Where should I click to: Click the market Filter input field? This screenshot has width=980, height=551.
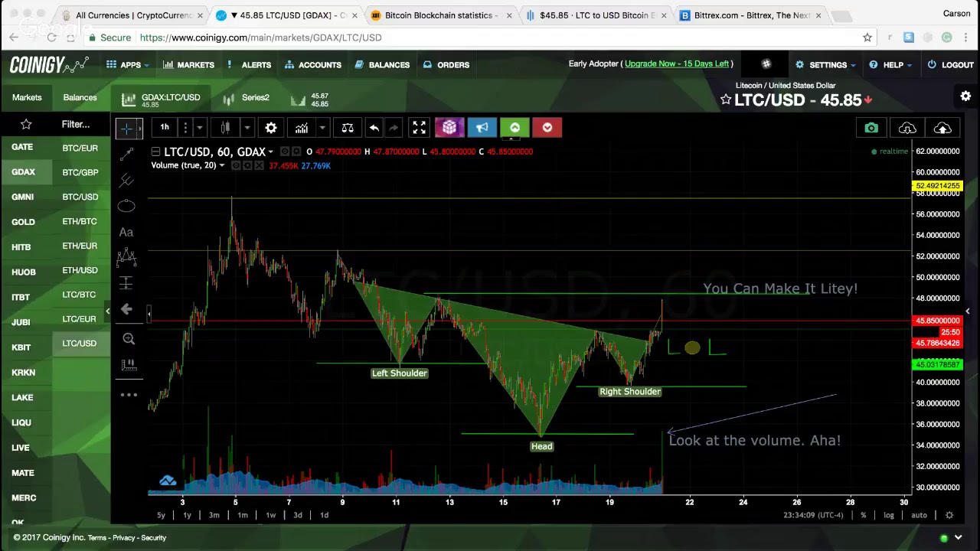[x=76, y=124]
